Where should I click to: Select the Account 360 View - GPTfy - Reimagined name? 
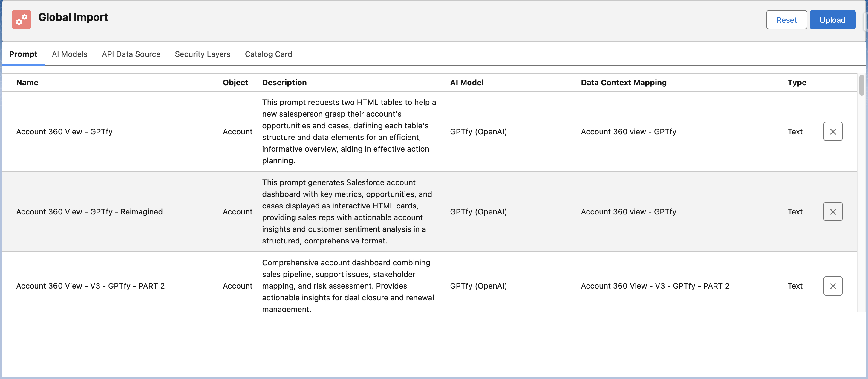(x=89, y=212)
